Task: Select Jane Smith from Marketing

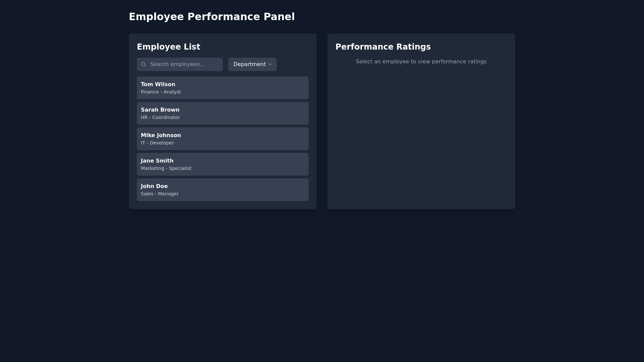Action: pos(222,164)
